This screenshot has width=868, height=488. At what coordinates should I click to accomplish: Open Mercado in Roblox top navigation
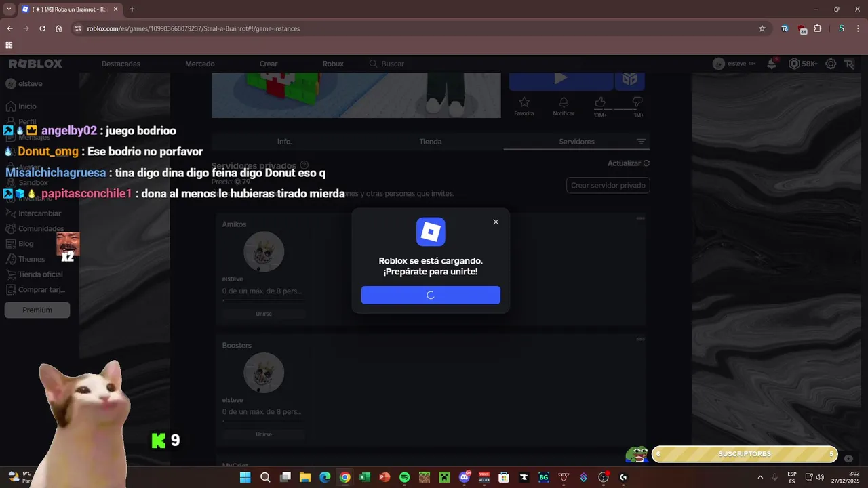[200, 64]
